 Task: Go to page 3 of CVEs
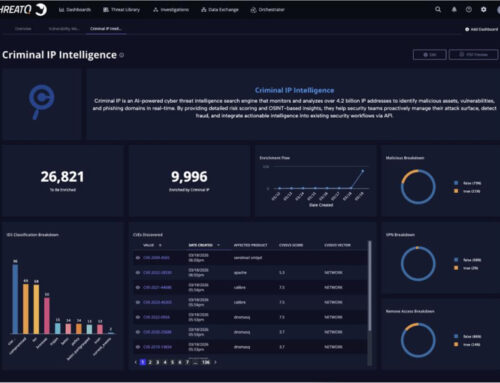(157, 362)
